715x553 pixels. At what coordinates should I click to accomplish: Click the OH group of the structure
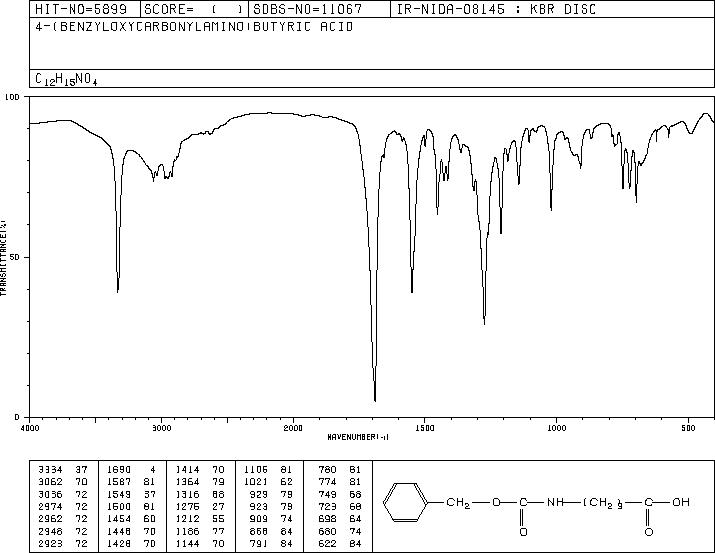click(x=680, y=502)
